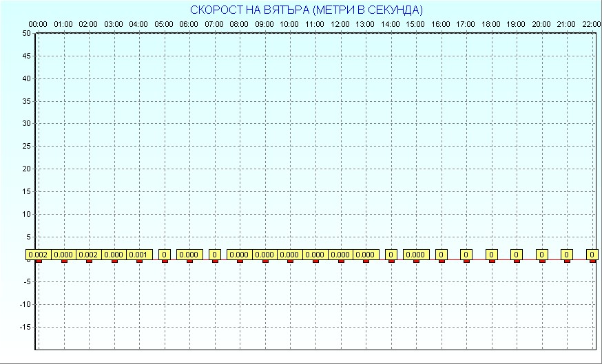Select the 0.000 value label at 06:00
This screenshot has height=364, width=602.
click(189, 255)
